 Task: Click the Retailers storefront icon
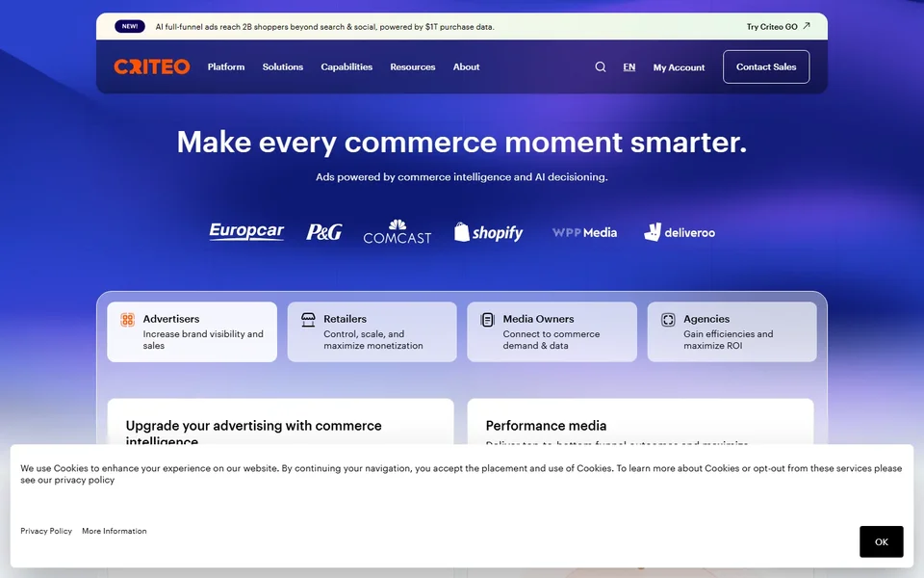click(308, 320)
